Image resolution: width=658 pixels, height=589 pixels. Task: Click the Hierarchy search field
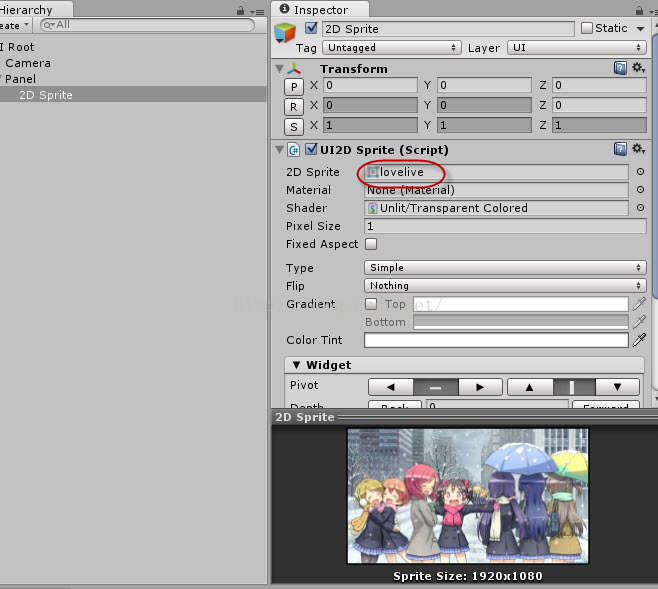[147, 25]
